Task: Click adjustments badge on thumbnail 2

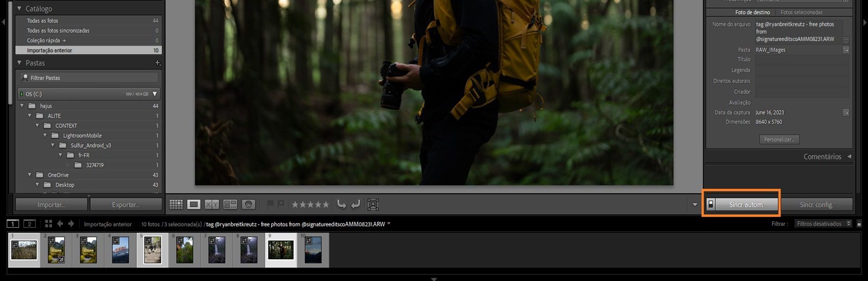Action: (61, 259)
